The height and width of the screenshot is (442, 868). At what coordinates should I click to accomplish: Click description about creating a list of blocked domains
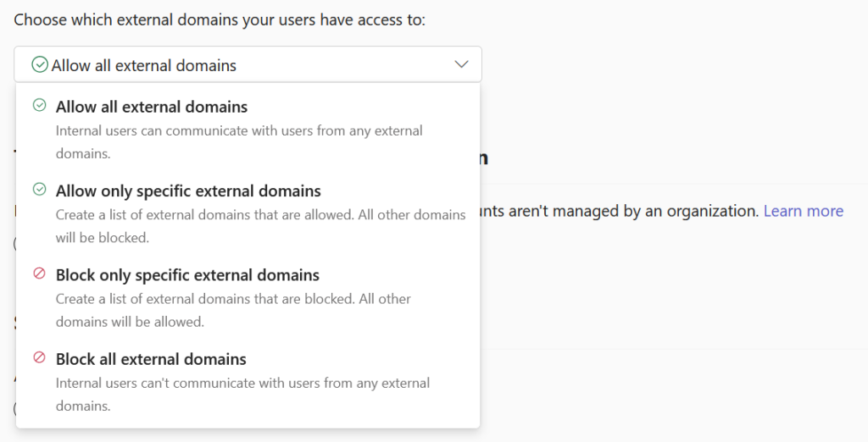(233, 299)
